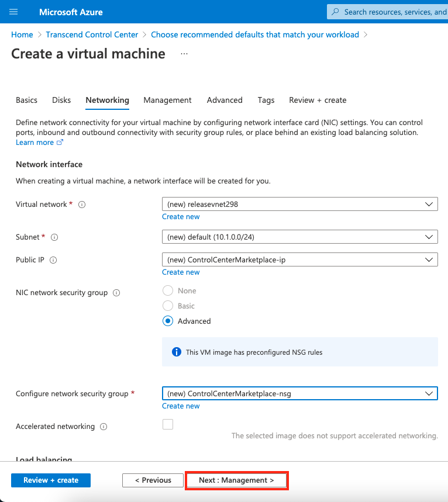
Task: Select None for NIC network security group
Action: (168, 290)
